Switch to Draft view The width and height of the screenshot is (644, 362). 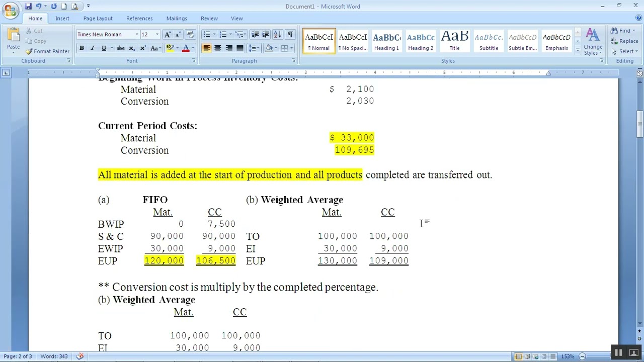[x=553, y=356]
